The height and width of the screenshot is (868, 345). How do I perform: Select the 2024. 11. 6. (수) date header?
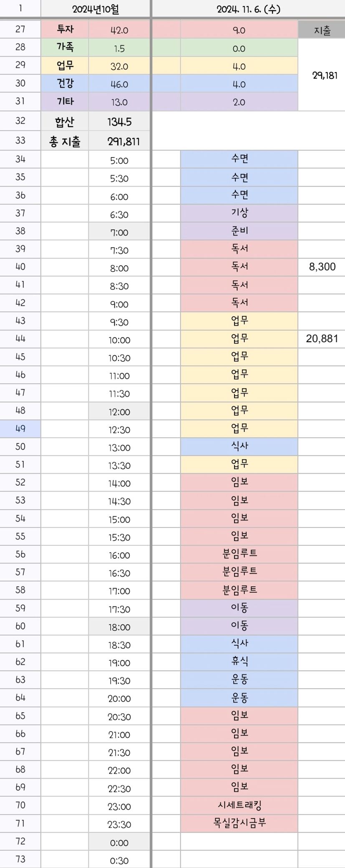click(248, 9)
